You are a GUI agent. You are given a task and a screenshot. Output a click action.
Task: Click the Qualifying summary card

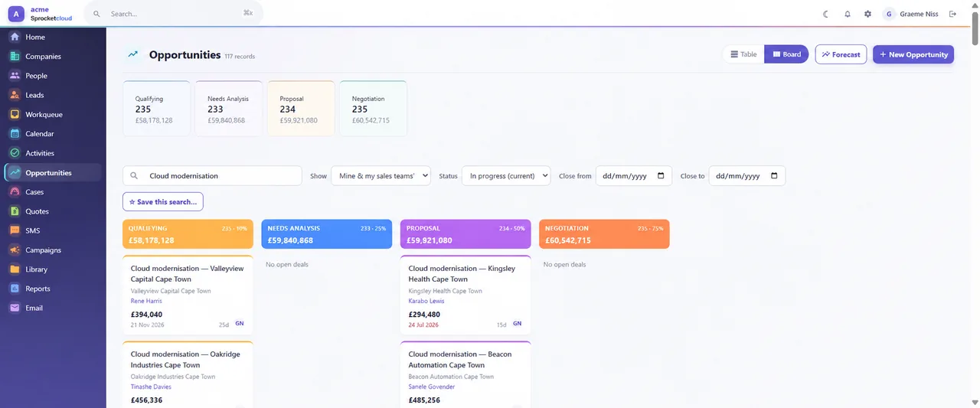(x=156, y=109)
